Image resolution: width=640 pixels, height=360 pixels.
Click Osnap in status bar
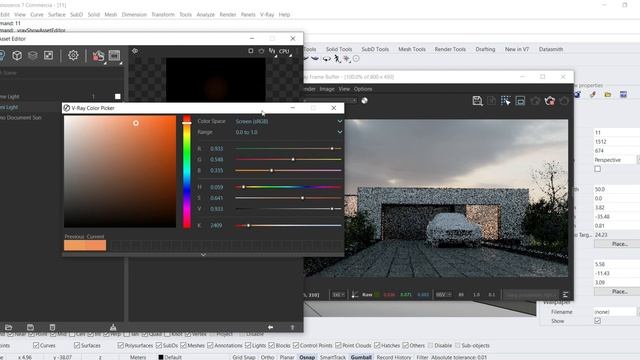click(307, 357)
